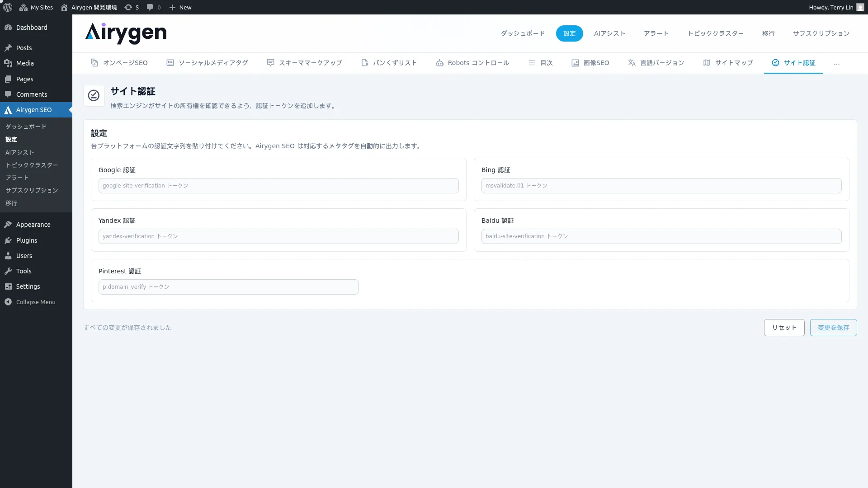Open AIアシスト in top navigation

coord(609,33)
